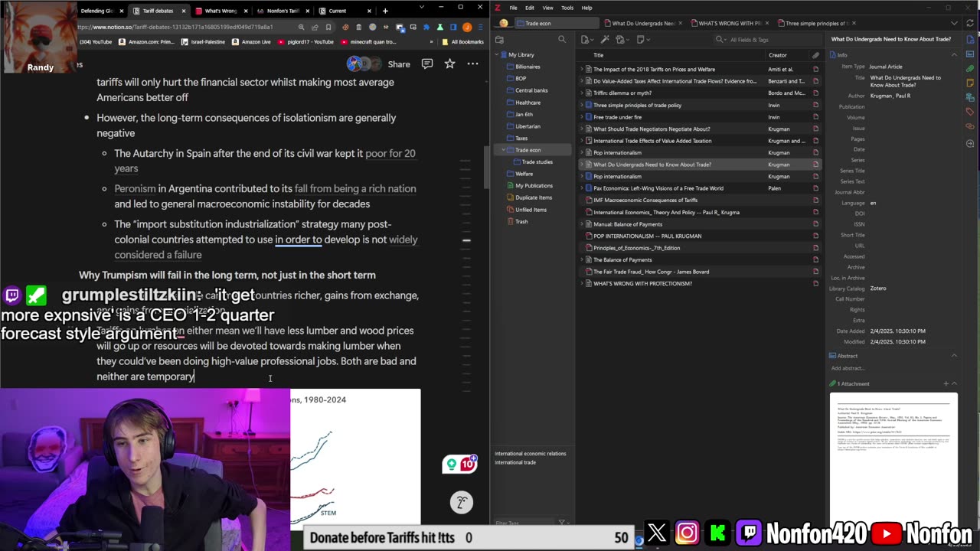This screenshot has width=980, height=551.
Task: Open the Zotero tab list dropdown
Action: pos(954,23)
